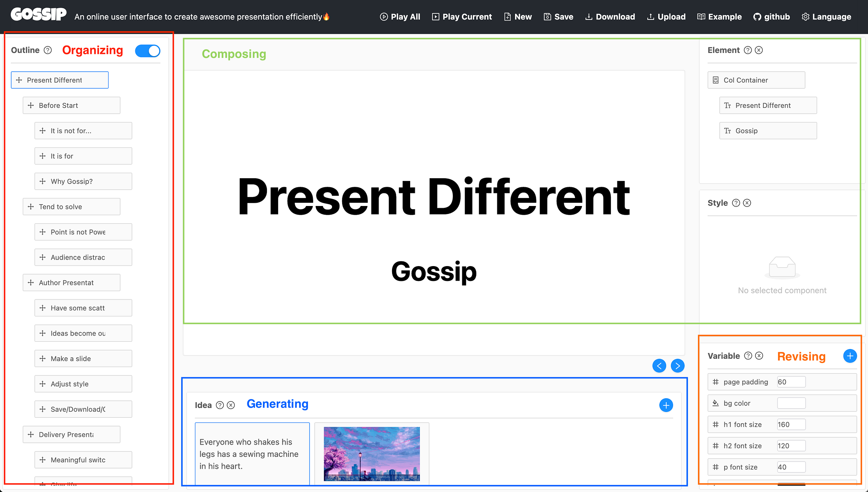
Task: Close the Idea panel
Action: (231, 405)
